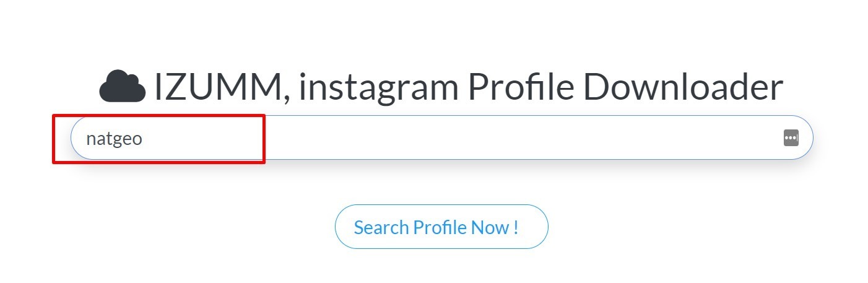Click the word "Downloader" in the heading

click(683, 87)
